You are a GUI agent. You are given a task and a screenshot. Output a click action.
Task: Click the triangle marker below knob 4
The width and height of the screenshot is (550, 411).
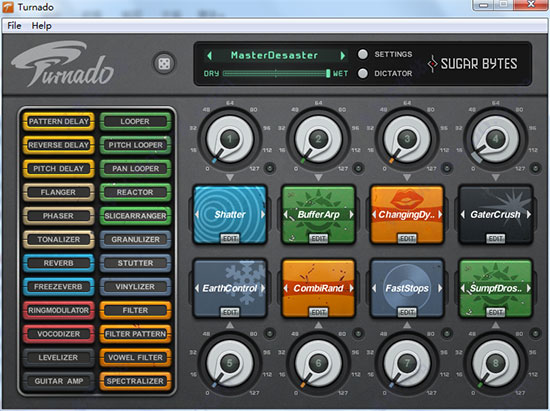pyautogui.click(x=495, y=177)
